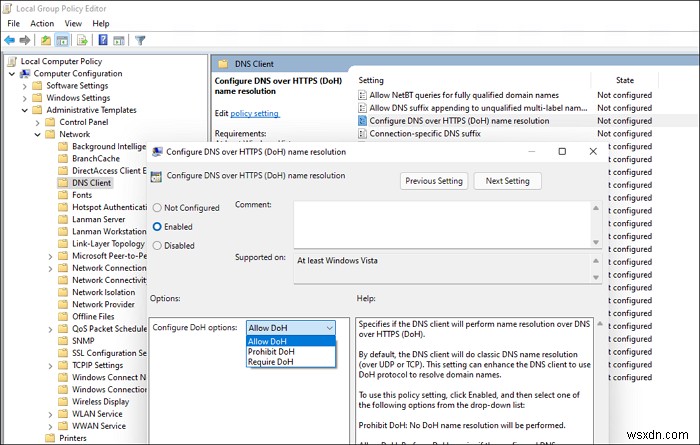Select the Disabled radio button
The height and width of the screenshot is (445, 700).
[157, 245]
